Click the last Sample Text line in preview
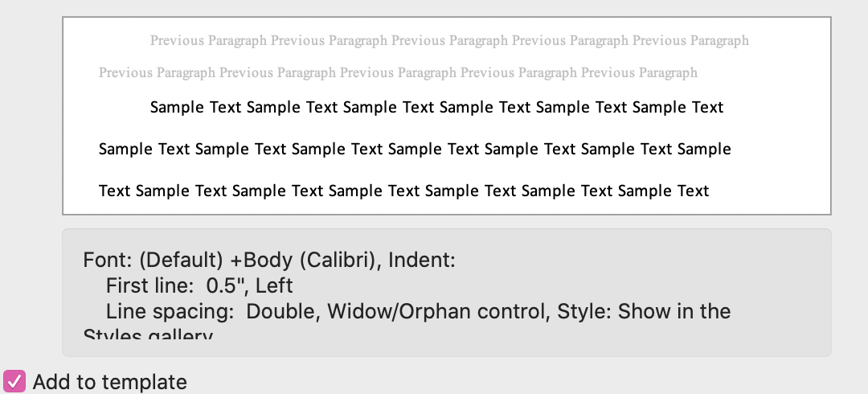The height and width of the screenshot is (394, 868). [403, 191]
